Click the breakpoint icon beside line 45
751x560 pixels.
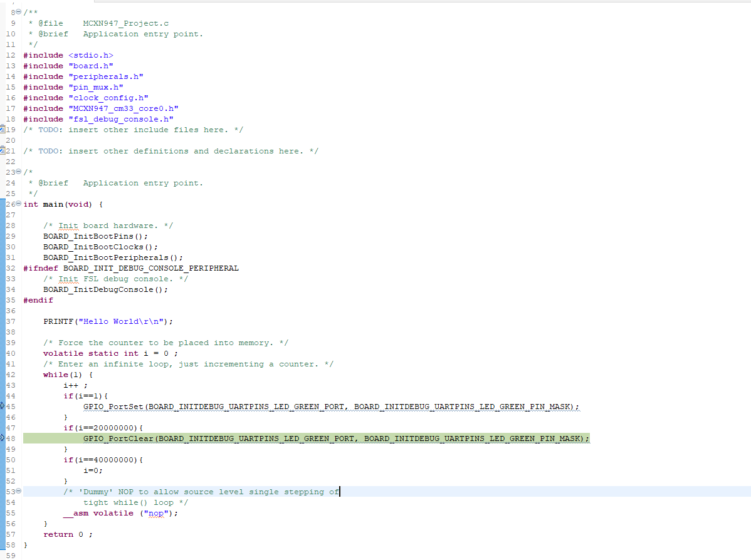pos(4,406)
